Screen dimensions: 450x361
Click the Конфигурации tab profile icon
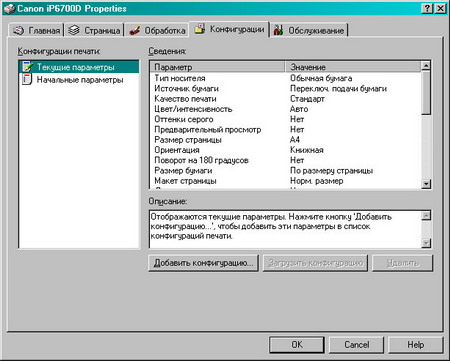200,29
